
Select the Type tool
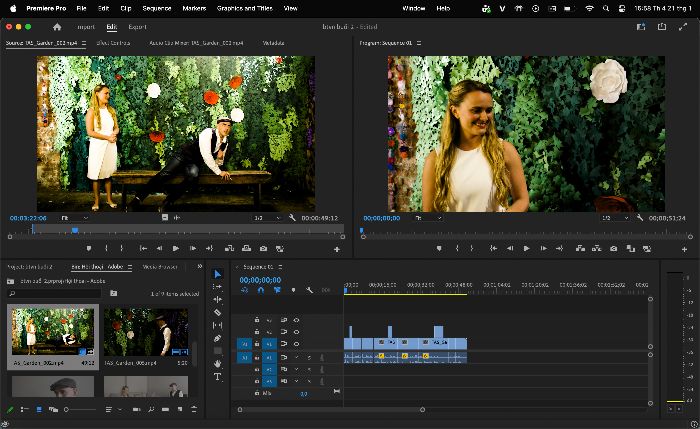click(217, 377)
